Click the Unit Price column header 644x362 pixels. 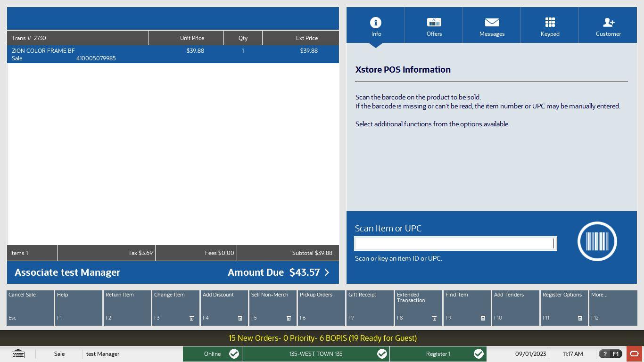click(x=186, y=38)
